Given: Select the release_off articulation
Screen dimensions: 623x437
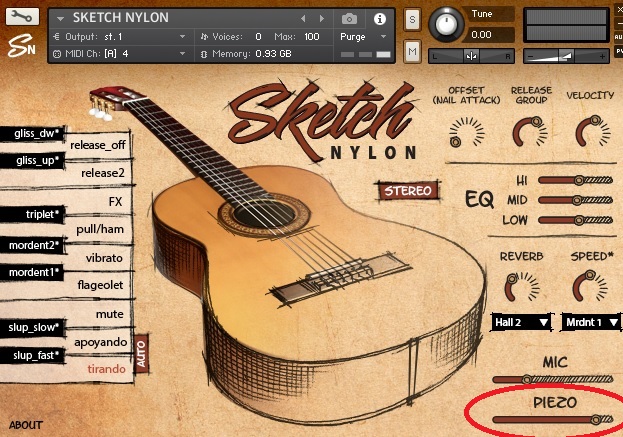Looking at the screenshot, I should (x=98, y=145).
